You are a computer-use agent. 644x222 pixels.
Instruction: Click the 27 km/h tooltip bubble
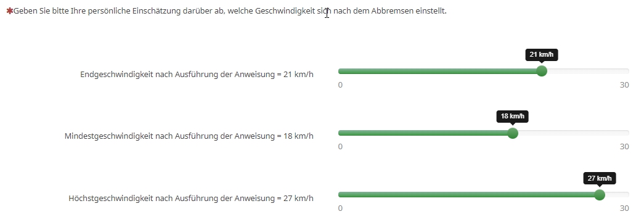click(x=600, y=178)
